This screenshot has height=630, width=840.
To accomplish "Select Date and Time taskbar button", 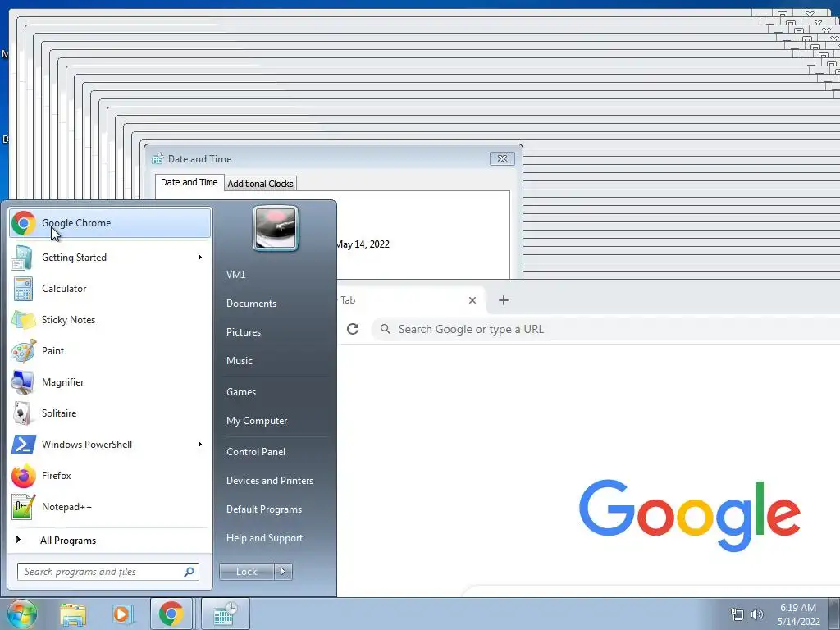I will [225, 614].
